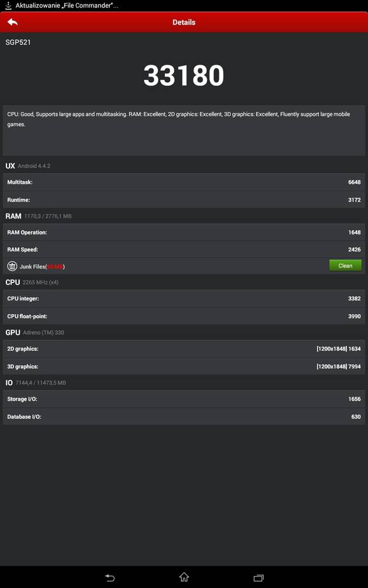Tap the download icon in the status bar
This screenshot has width=368, height=588.
[x=8, y=6]
